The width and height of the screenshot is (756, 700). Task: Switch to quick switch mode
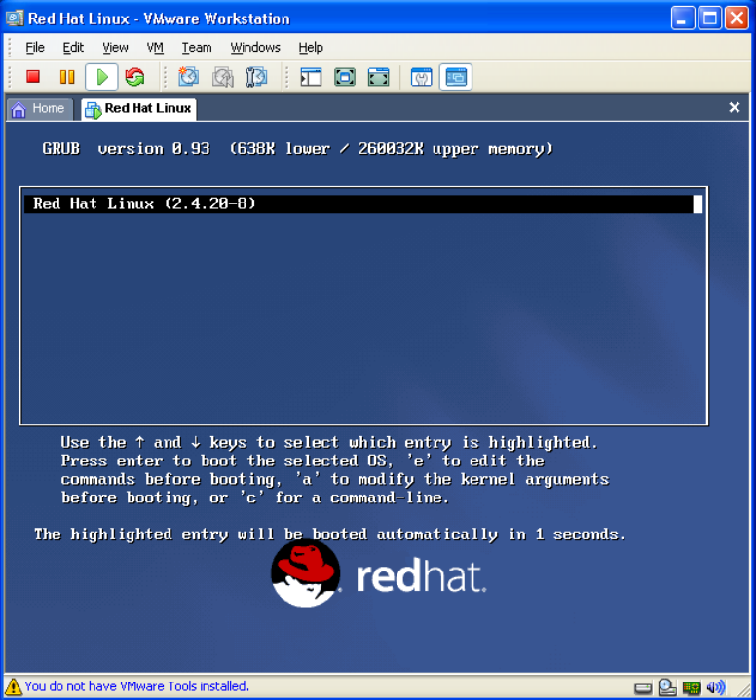(x=345, y=77)
